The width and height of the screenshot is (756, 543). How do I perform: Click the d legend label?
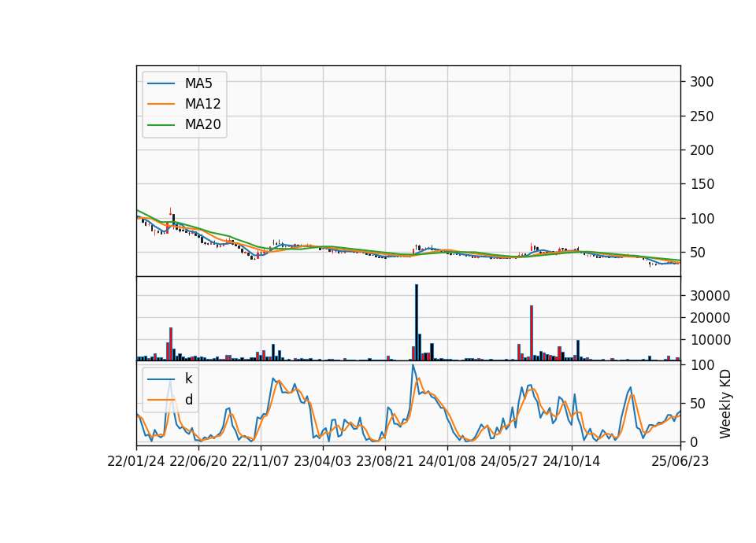[x=188, y=400]
